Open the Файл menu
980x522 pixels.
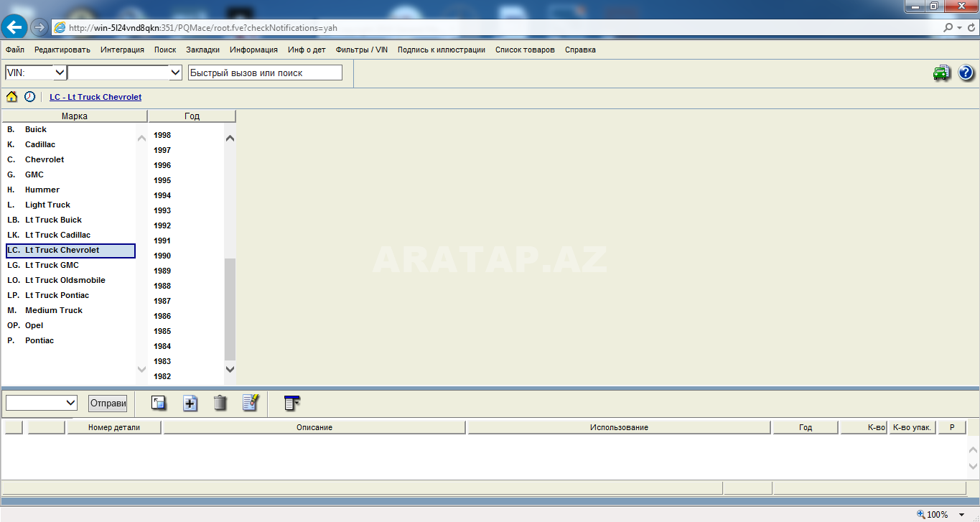[15, 50]
